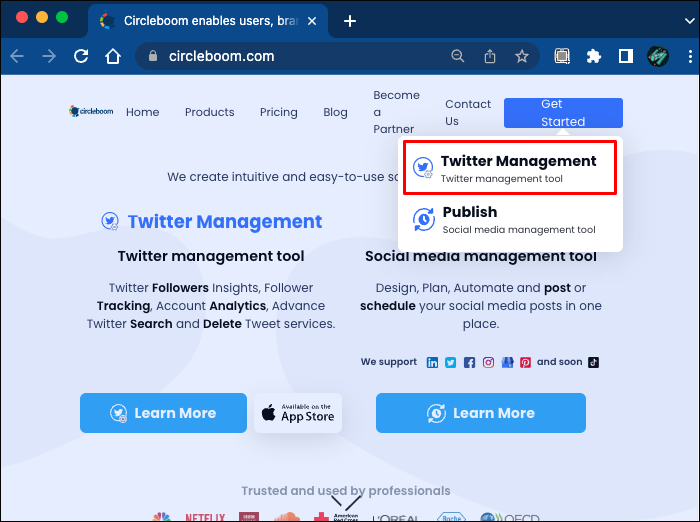Reload the current page

[x=81, y=56]
